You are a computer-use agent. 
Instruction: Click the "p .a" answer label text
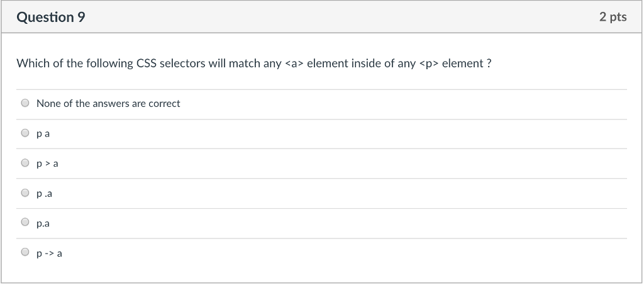45,194
